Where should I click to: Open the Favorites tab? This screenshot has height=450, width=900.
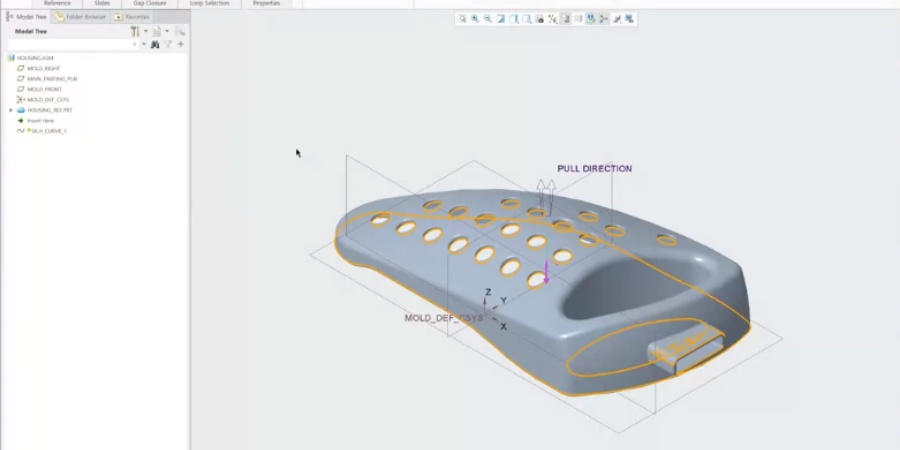point(133,17)
